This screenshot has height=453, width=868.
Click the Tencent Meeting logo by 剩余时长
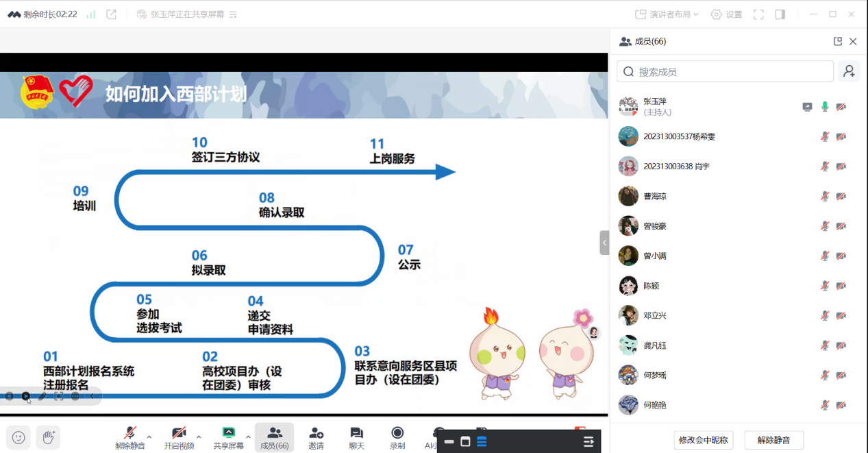[x=14, y=14]
